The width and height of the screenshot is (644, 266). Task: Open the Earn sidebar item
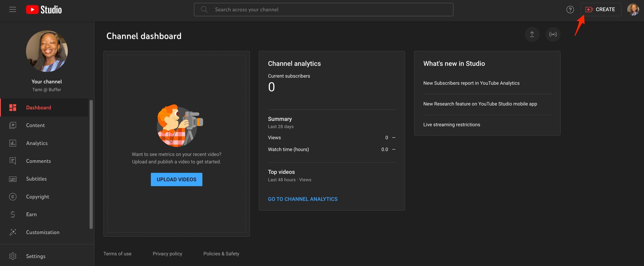[x=31, y=215]
